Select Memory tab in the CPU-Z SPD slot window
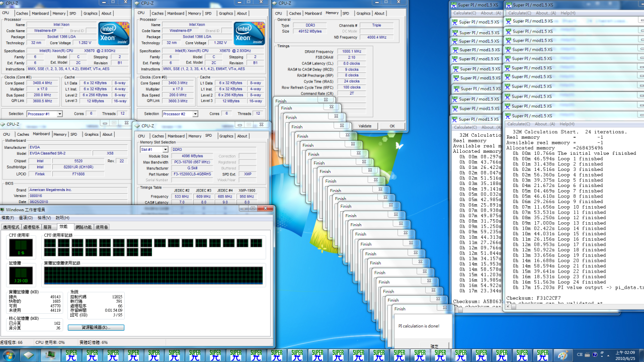Screen dimensions: 644x362 (x=195, y=136)
